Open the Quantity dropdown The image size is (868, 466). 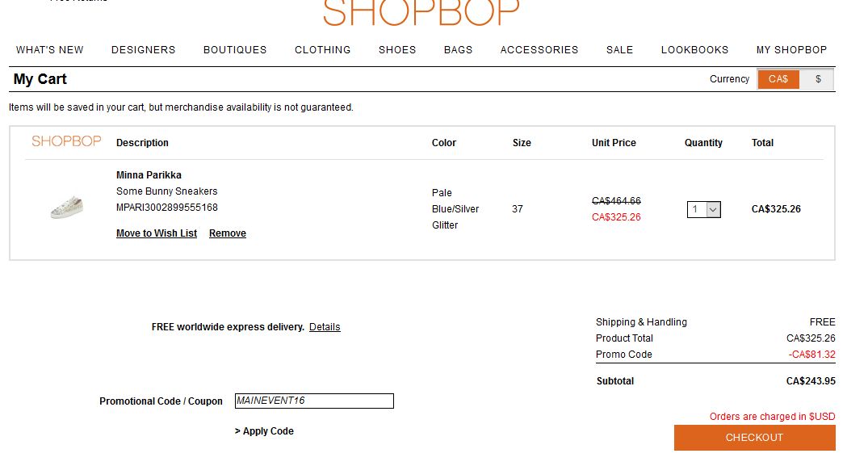pyautogui.click(x=703, y=209)
